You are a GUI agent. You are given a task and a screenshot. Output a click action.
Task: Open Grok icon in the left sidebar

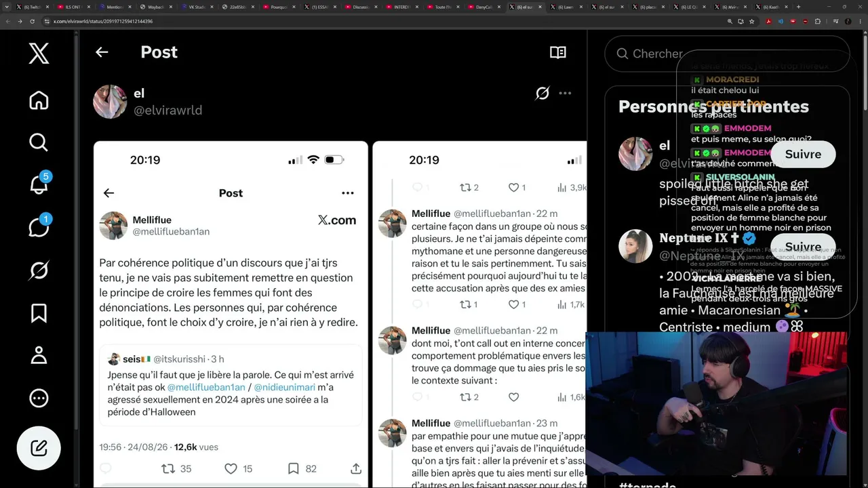click(x=39, y=270)
